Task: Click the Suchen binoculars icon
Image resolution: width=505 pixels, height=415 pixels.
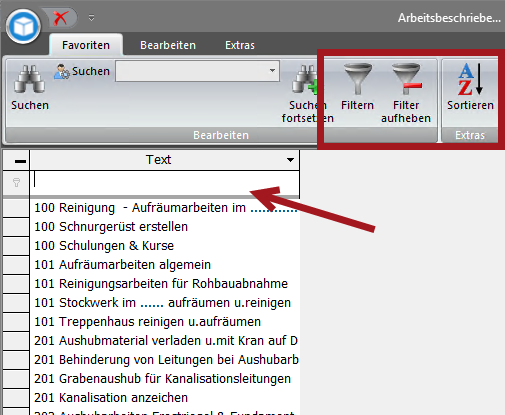Action: [29, 79]
